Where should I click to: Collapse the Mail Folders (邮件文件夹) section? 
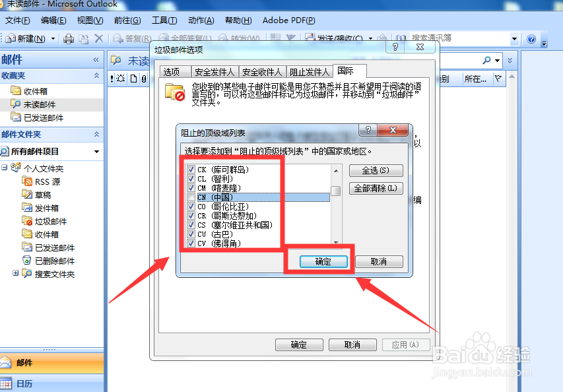(96, 134)
